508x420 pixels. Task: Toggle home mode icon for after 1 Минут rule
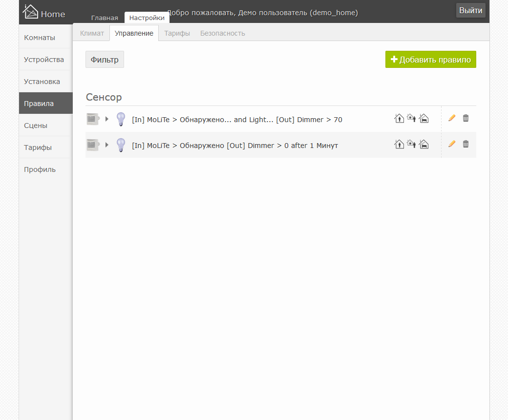(399, 144)
